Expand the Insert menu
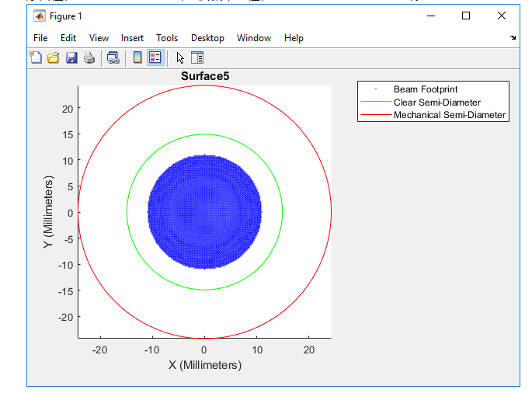 pyautogui.click(x=132, y=38)
